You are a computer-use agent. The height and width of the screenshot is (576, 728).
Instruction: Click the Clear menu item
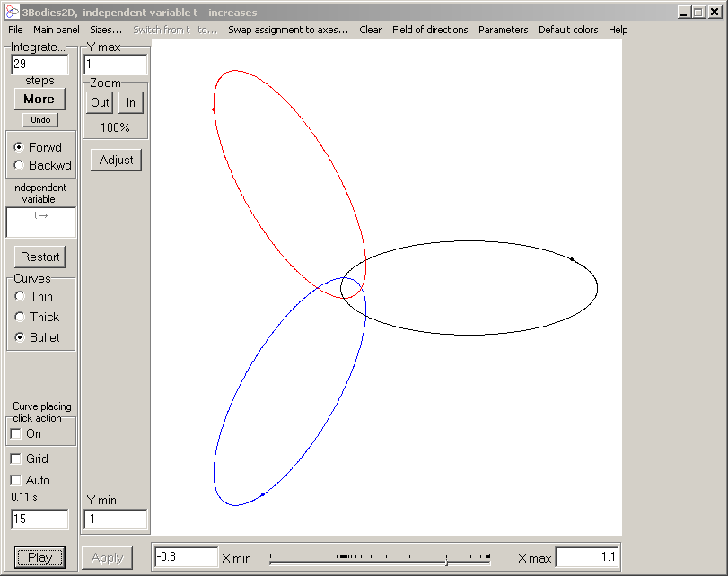coord(370,30)
